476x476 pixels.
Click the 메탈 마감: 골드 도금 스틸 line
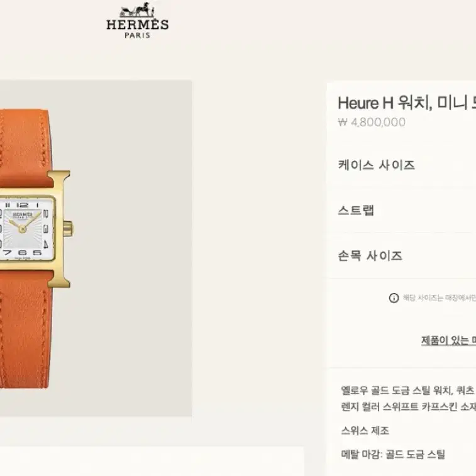point(393,455)
